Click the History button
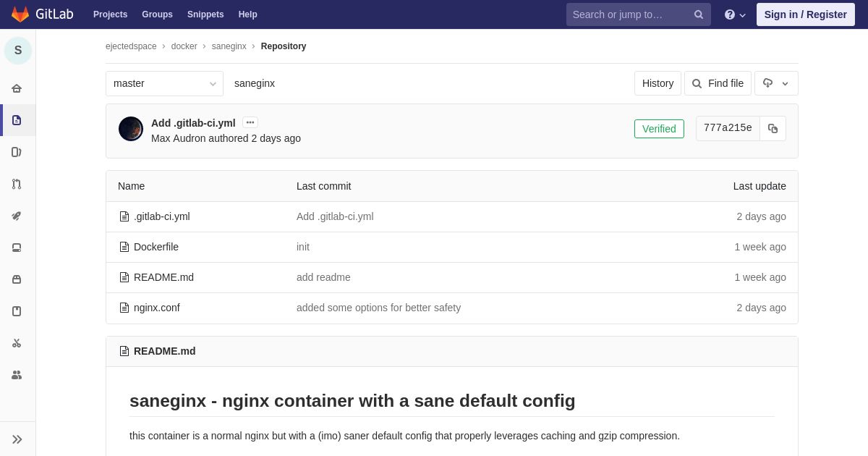868x456 pixels. tap(658, 83)
